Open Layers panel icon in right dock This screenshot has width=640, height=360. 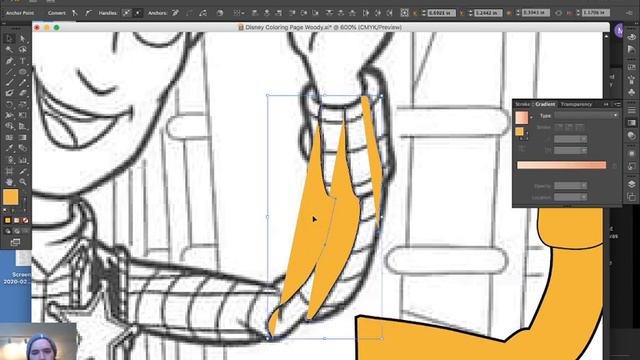pos(631,184)
